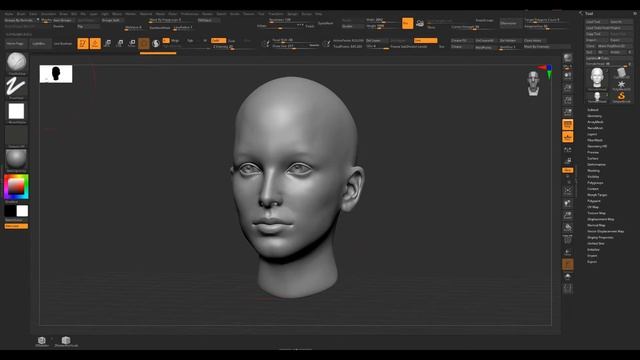
Task: Expand the UV Map sub-palette
Action: tap(593, 207)
